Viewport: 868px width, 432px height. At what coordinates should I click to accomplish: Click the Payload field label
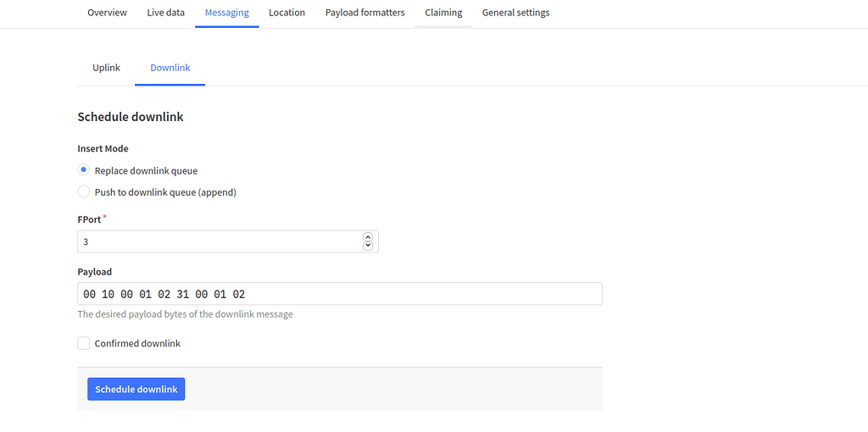point(94,272)
